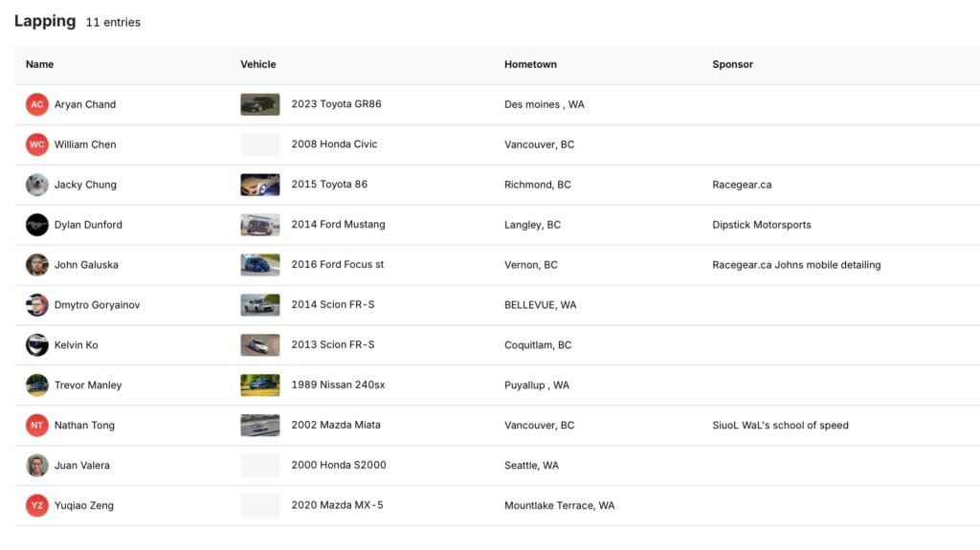View the 2014 Ford Mustang photo
Screen dimensions: 980x550
(x=260, y=225)
